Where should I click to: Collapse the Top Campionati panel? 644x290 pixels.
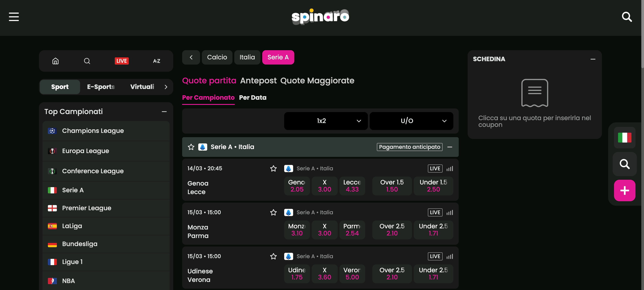164,112
